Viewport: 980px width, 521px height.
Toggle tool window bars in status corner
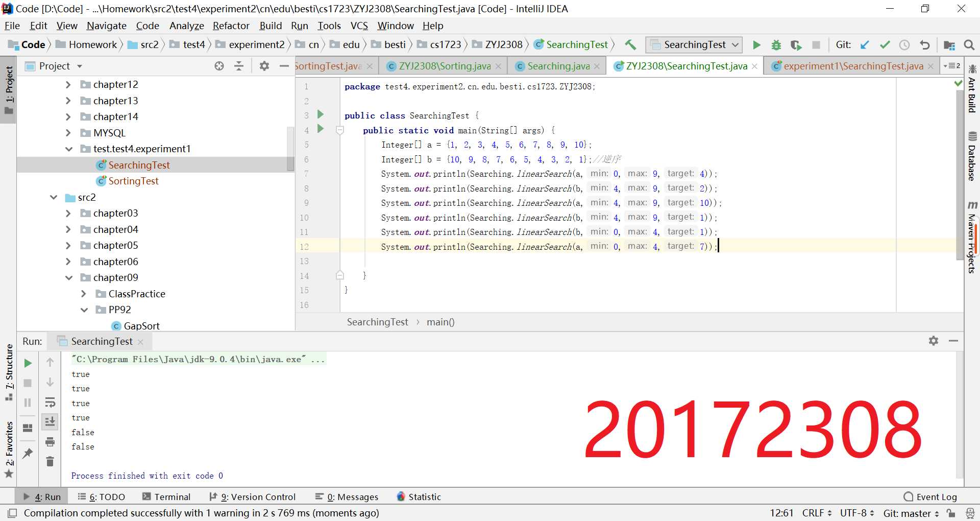click(12, 513)
